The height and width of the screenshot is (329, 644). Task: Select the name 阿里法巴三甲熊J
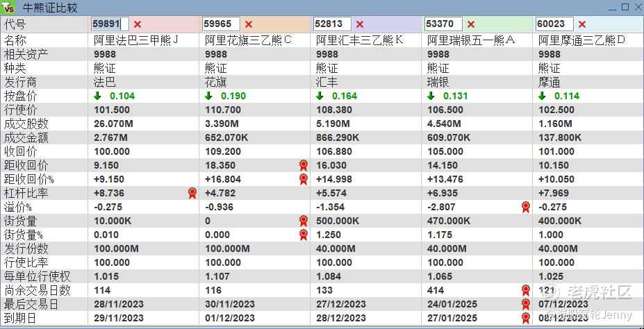coord(136,40)
